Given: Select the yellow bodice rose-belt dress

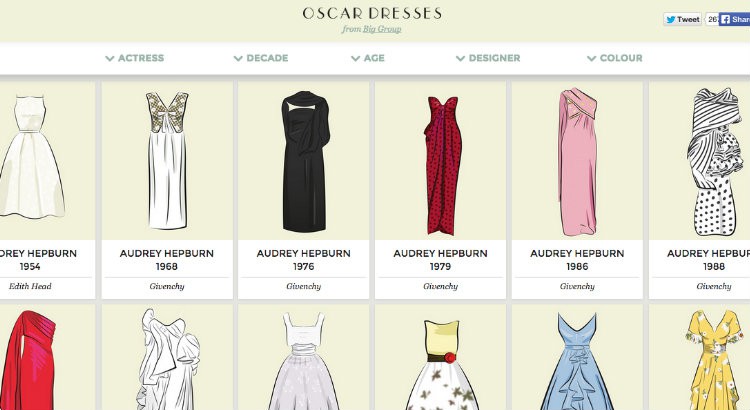Looking at the screenshot, I should click(442, 365).
